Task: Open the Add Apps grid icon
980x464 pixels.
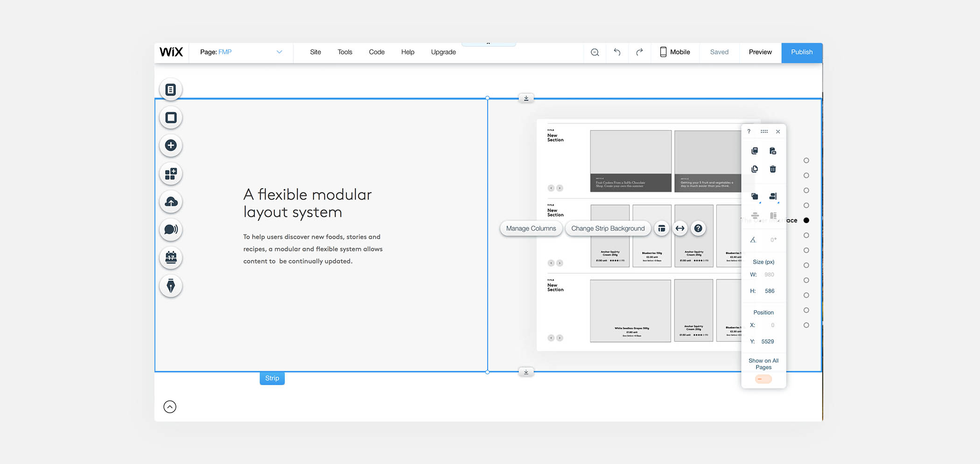Action: [x=171, y=174]
